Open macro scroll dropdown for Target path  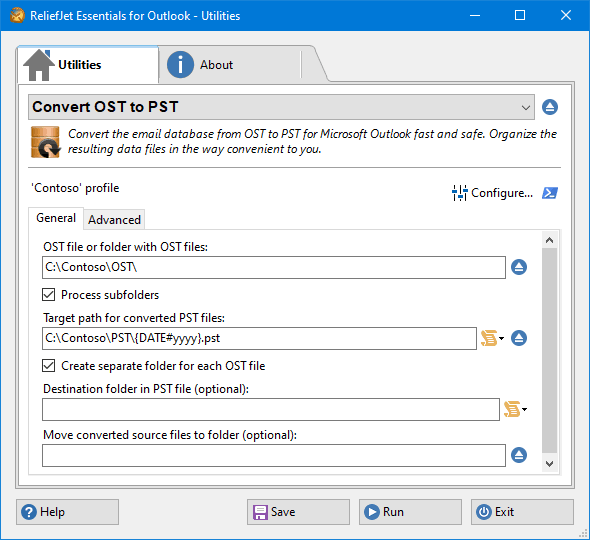coord(492,338)
